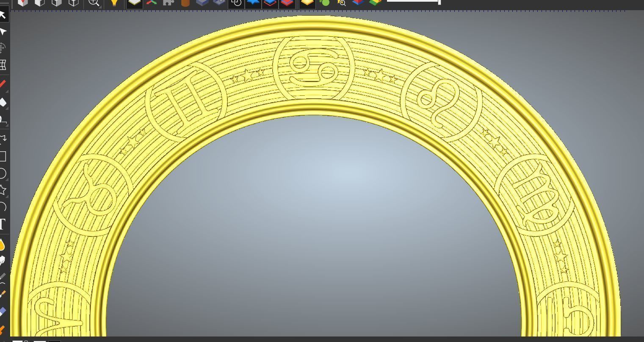Open the Envelope distortion grid tool
Image resolution: width=644 pixels, height=342 pixels.
pyautogui.click(x=3, y=64)
